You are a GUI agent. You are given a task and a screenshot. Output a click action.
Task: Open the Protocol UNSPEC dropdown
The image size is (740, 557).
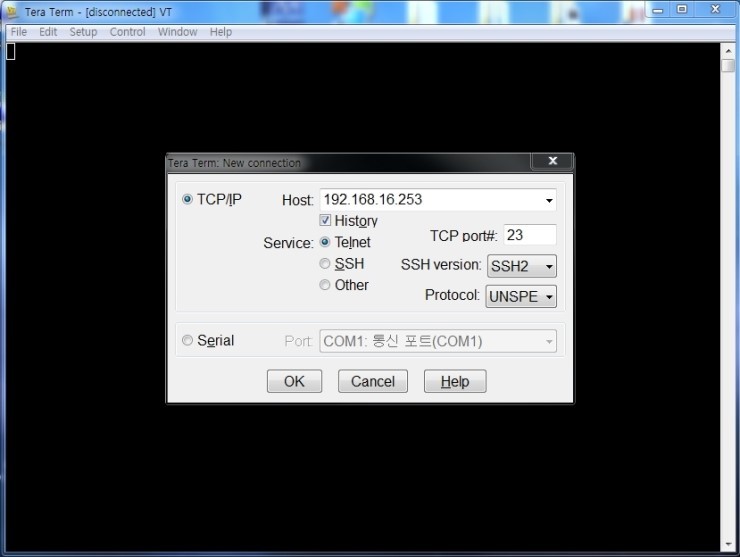(x=521, y=296)
